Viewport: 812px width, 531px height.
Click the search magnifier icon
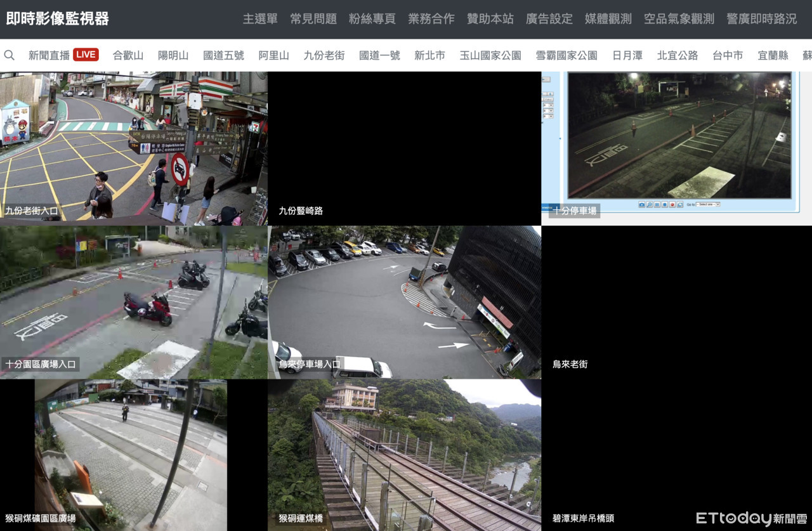coord(10,55)
